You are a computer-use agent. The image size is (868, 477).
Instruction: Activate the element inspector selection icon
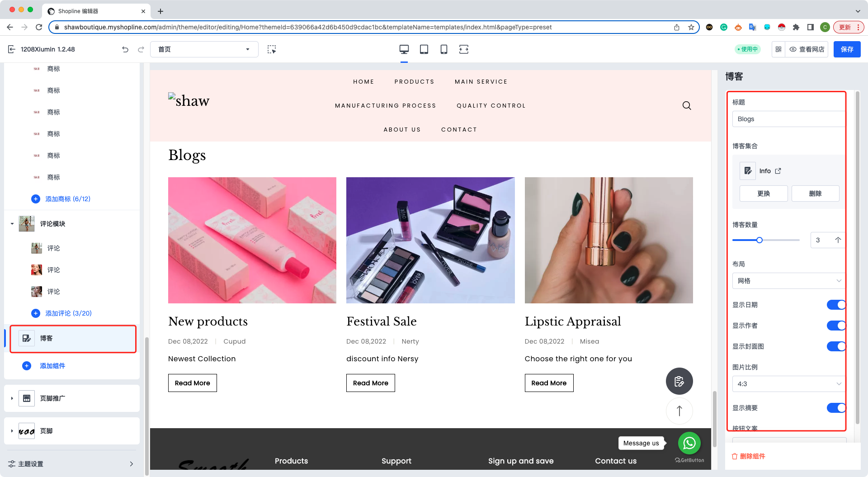[271, 49]
